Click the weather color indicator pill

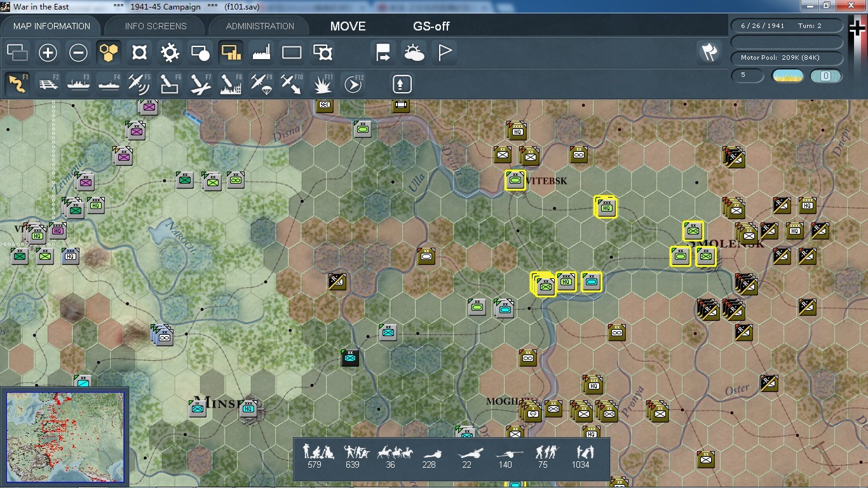[x=787, y=76]
